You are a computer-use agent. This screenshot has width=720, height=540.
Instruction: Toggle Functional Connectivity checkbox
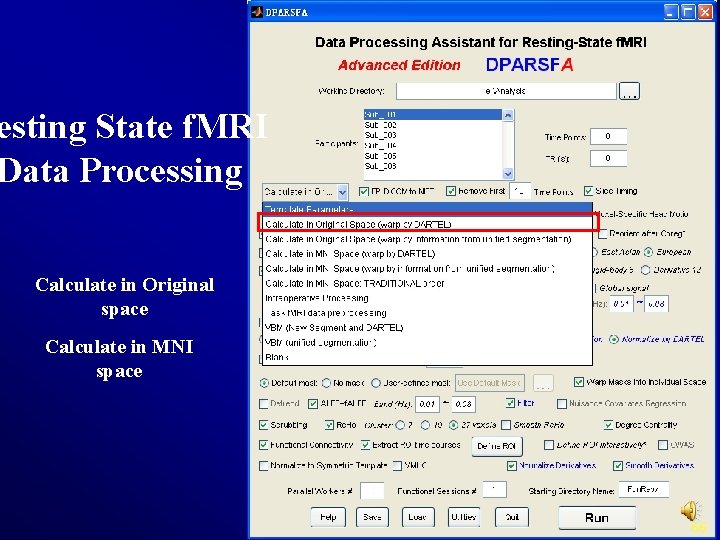[264, 444]
